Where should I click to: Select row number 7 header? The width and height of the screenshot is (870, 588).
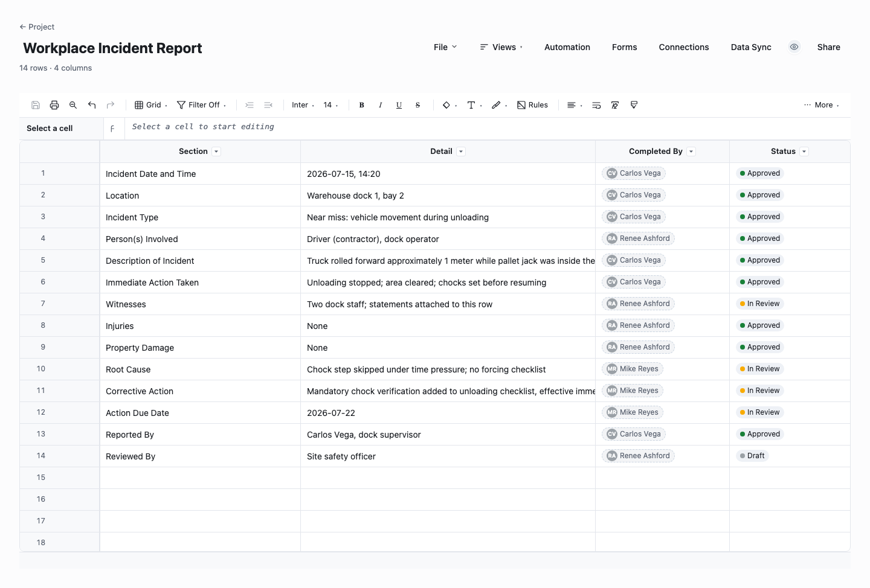59,304
